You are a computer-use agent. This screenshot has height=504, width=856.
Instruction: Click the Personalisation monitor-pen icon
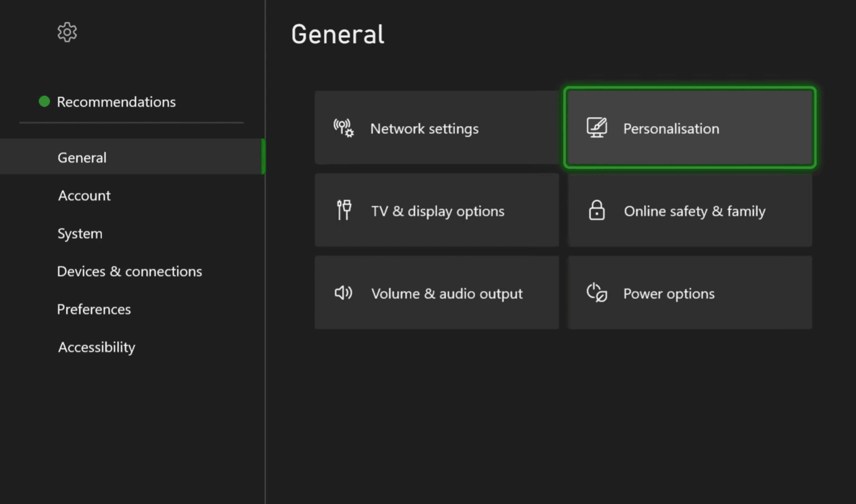pos(596,128)
